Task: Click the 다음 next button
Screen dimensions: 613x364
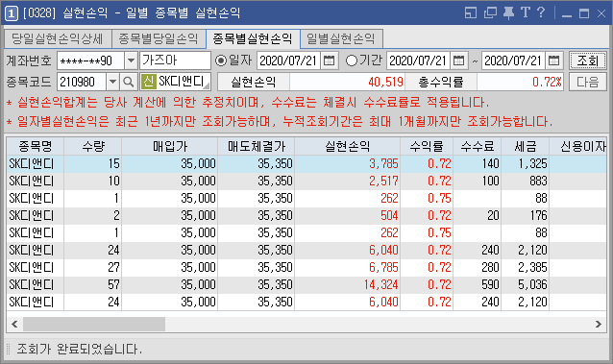Action: point(588,82)
